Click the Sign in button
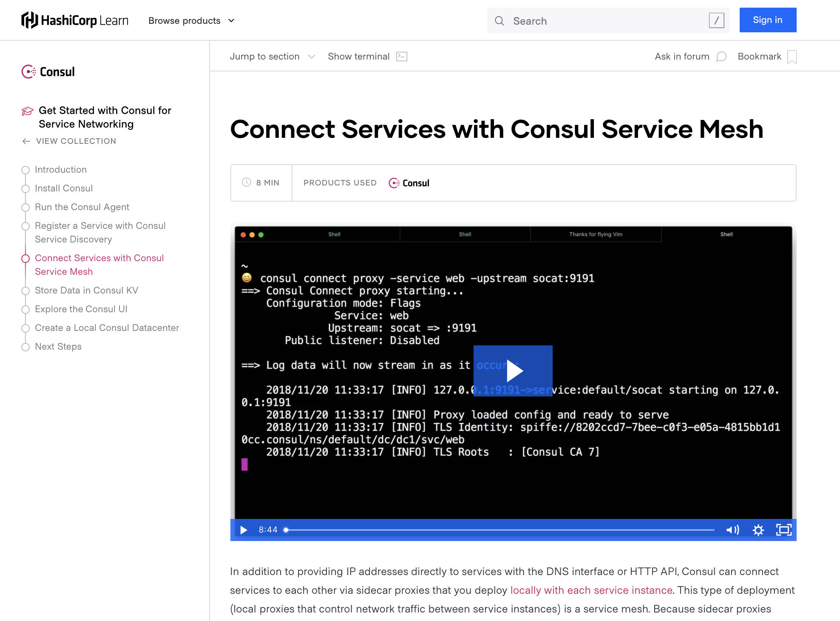840x621 pixels. [768, 20]
